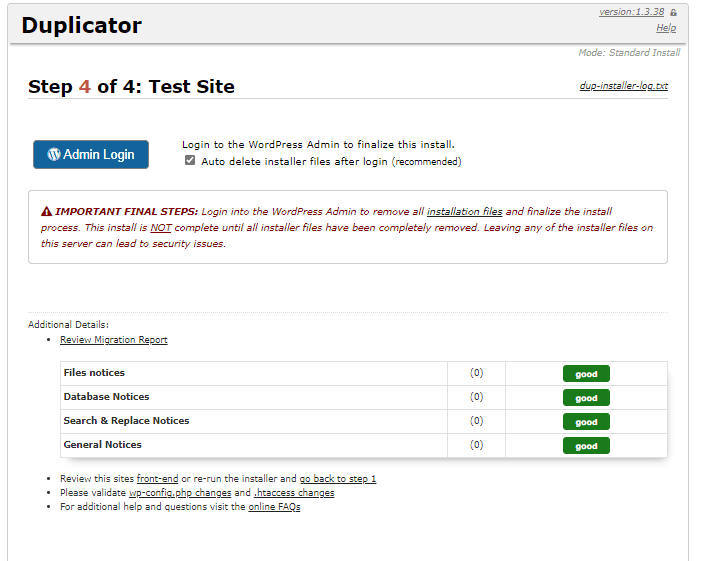Screen dimensions: 711x561
Task: Open Review Migration Report link
Action: tap(114, 340)
